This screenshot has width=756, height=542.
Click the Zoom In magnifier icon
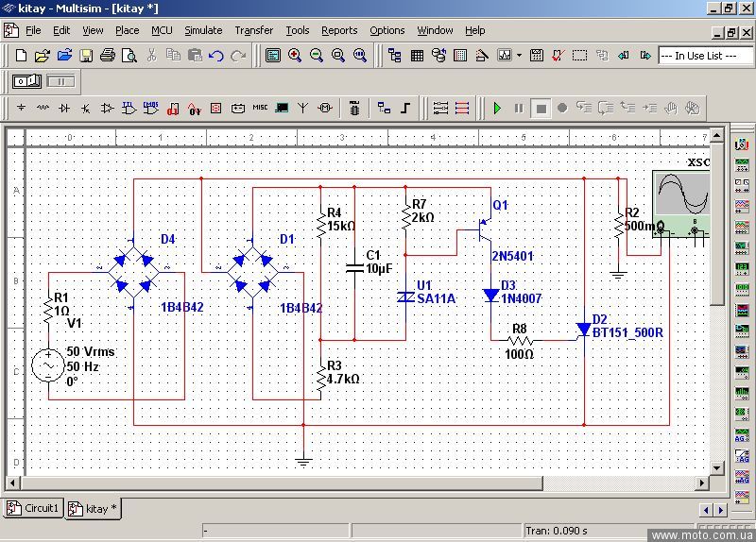[295, 56]
